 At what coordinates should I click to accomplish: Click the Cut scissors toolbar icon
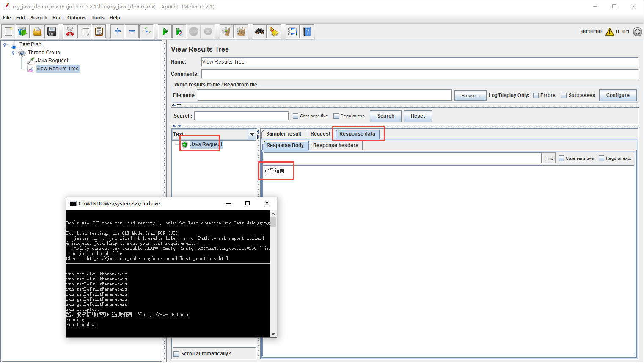[70, 31]
